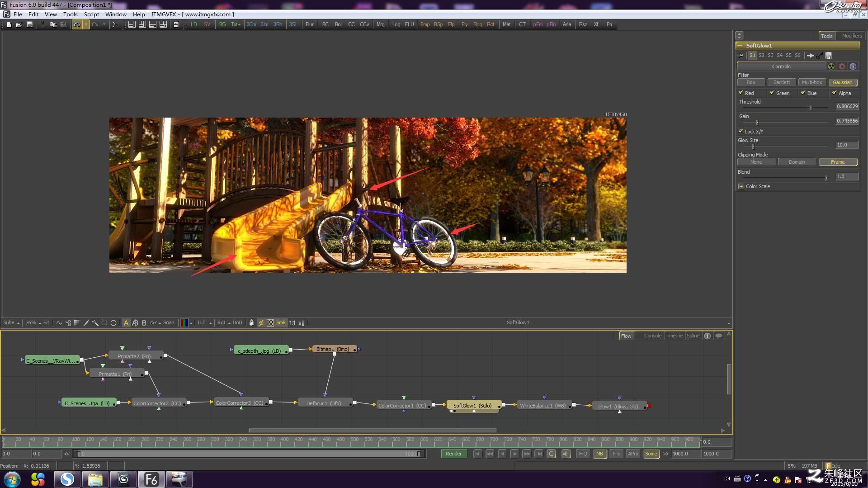This screenshot has width=868, height=488.
Task: Click the New composition icon
Action: pos(9,24)
